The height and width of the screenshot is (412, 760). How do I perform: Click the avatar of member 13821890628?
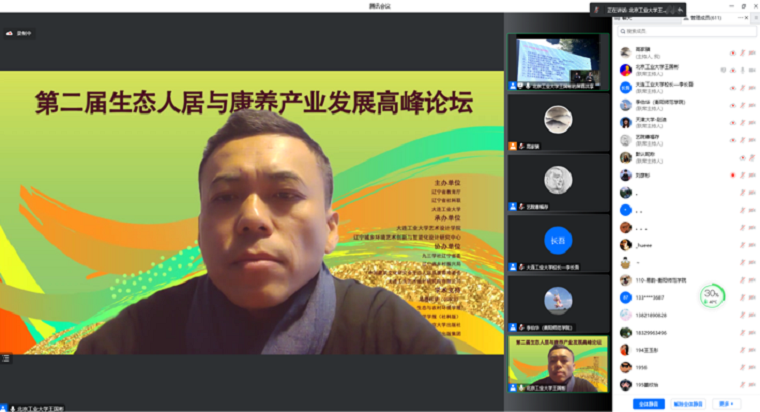pyautogui.click(x=625, y=314)
